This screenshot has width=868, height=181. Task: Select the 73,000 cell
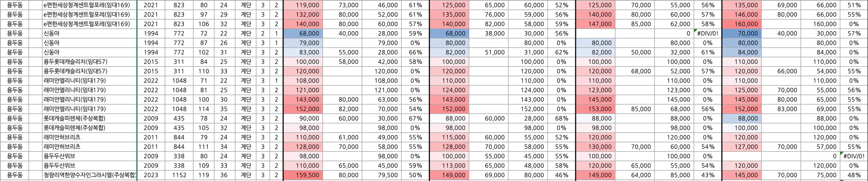[x=342, y=5]
